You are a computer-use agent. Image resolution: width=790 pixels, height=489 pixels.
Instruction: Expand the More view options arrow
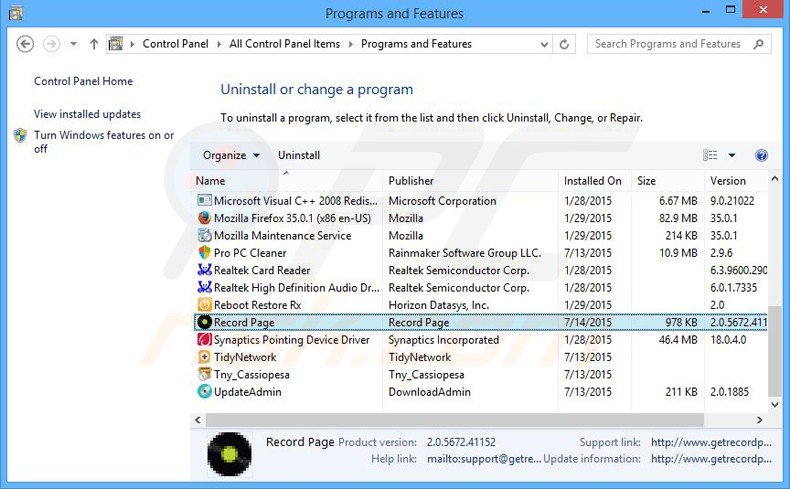tap(732, 155)
